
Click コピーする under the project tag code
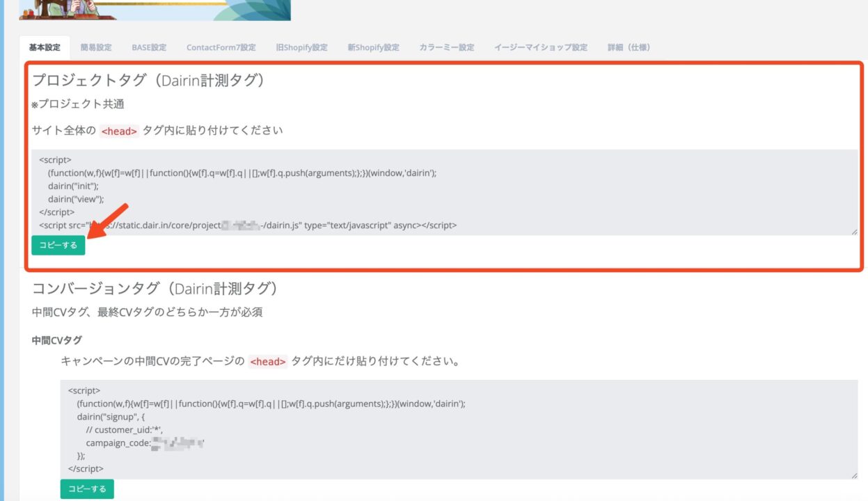click(58, 245)
